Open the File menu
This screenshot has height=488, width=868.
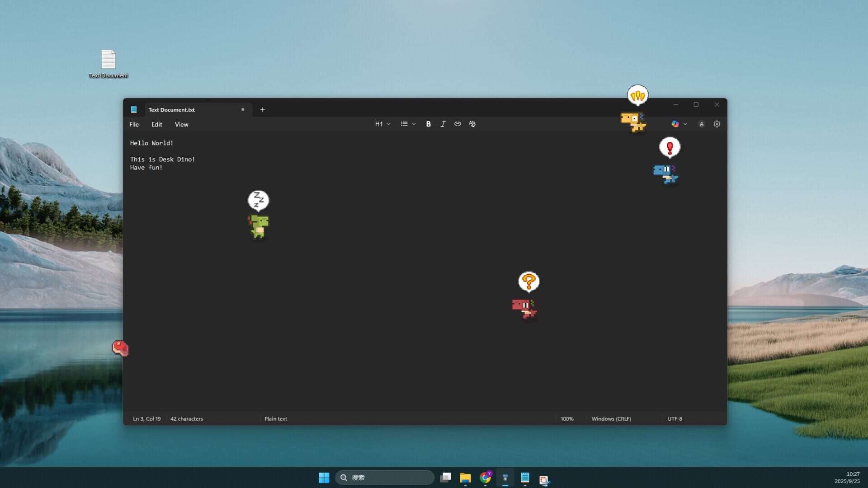pyautogui.click(x=134, y=124)
